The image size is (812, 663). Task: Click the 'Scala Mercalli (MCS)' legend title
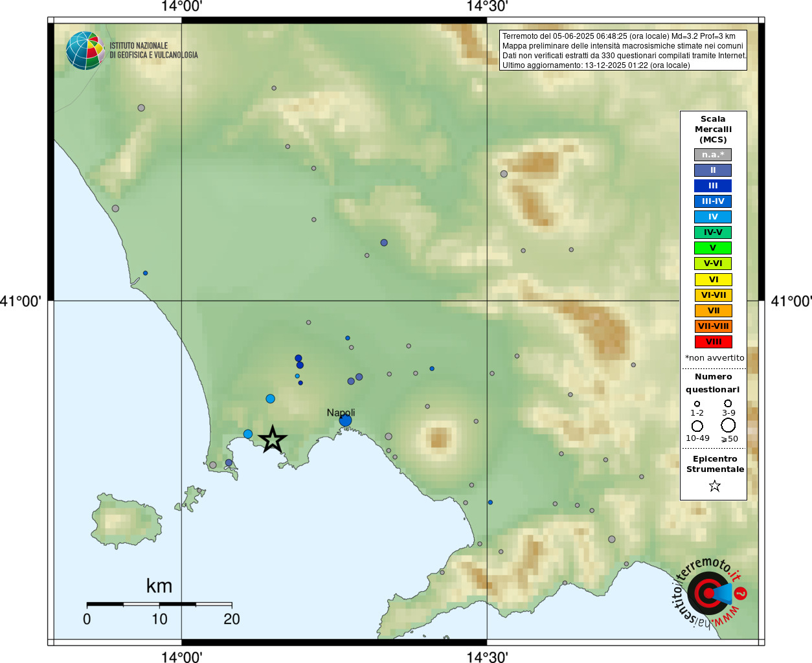pos(713,129)
